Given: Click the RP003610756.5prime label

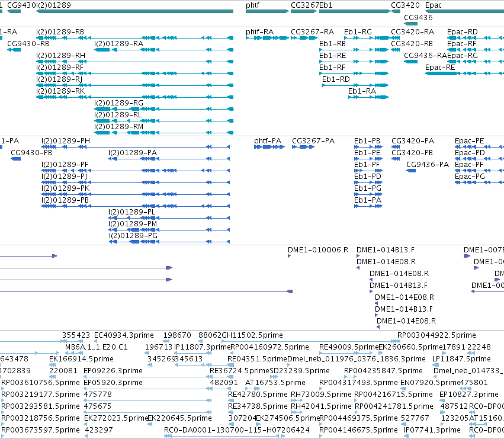Looking at the screenshot, I should (x=40, y=383).
